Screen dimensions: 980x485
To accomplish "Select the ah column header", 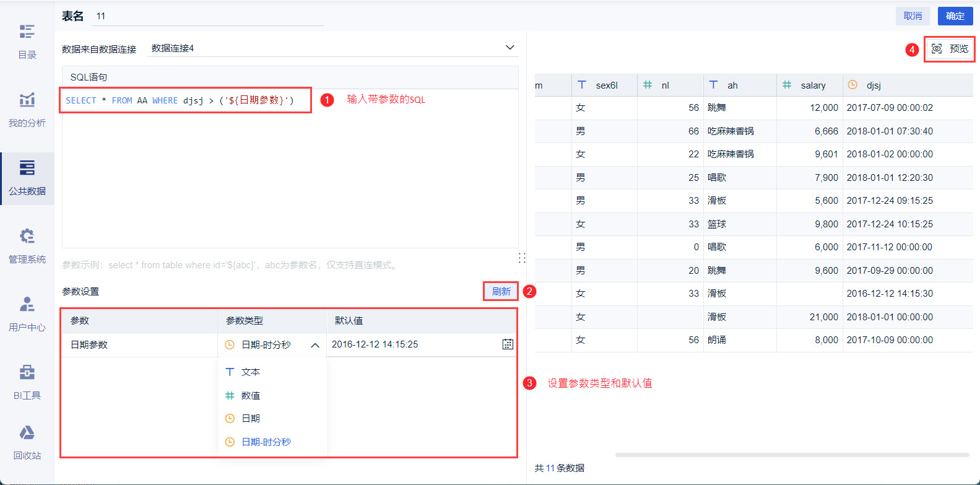I will point(740,85).
